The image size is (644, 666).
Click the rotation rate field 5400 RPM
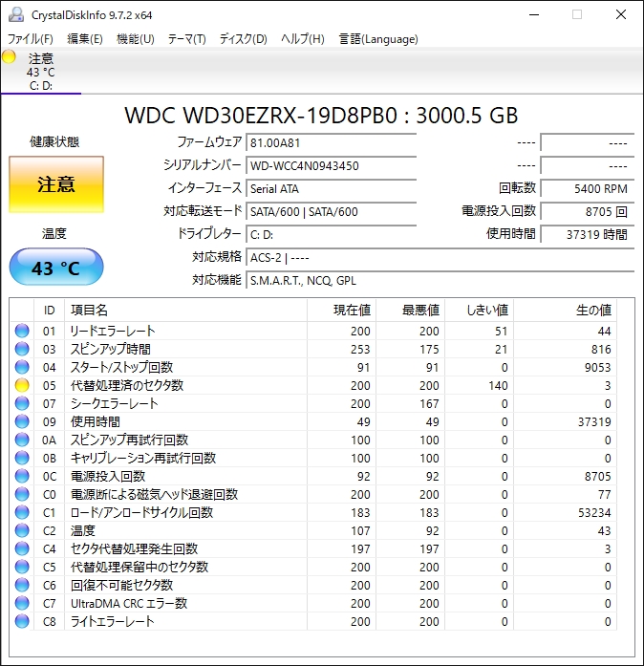588,188
